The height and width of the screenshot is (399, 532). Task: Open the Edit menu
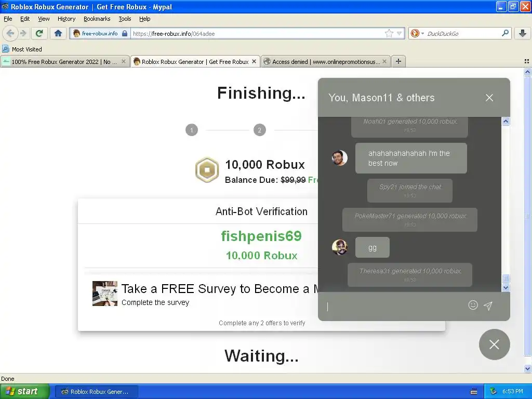pos(25,19)
